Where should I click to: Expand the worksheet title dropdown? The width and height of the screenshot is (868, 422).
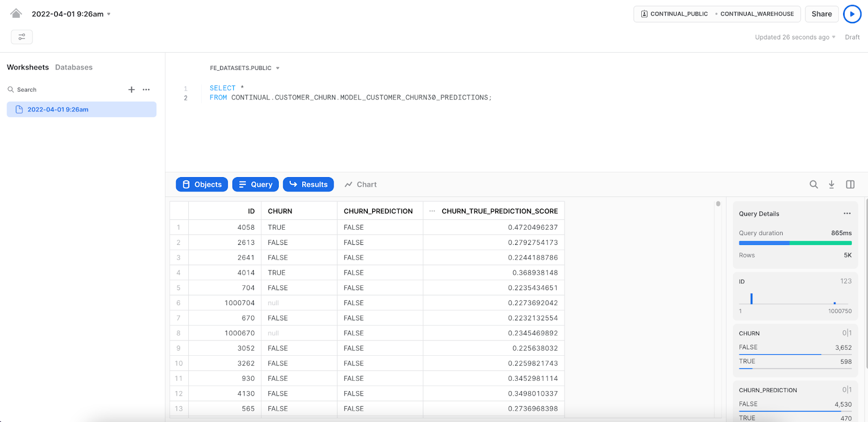108,14
